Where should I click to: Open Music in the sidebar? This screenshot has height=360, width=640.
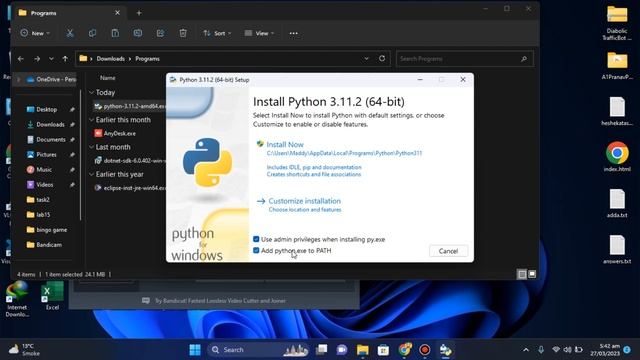[44, 170]
